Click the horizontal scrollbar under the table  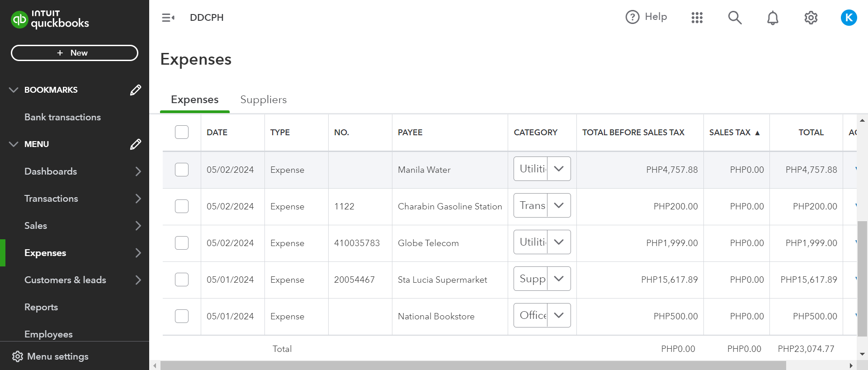[x=473, y=365]
